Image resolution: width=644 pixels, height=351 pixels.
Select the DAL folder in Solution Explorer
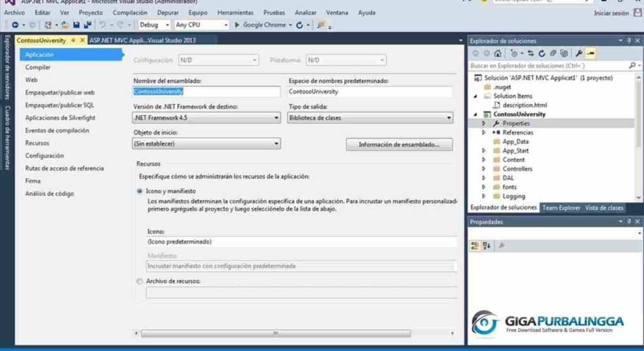click(x=508, y=178)
